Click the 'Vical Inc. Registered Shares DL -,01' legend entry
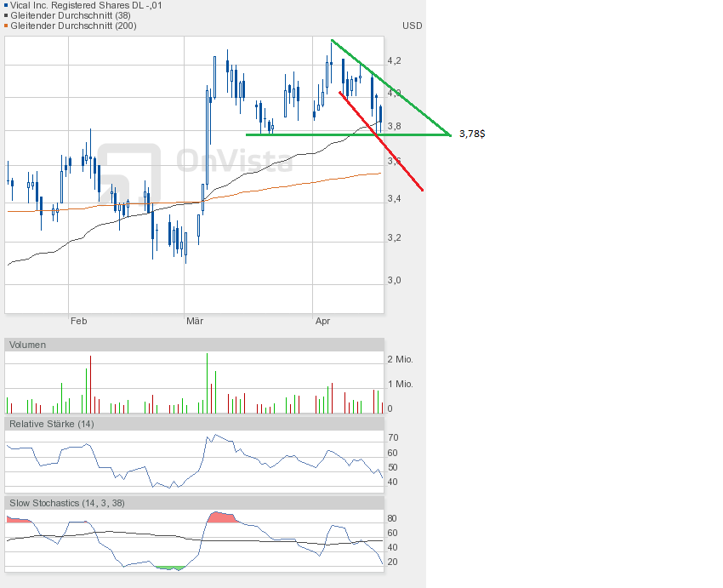Image resolution: width=723 pixels, height=588 pixels. click(x=86, y=6)
